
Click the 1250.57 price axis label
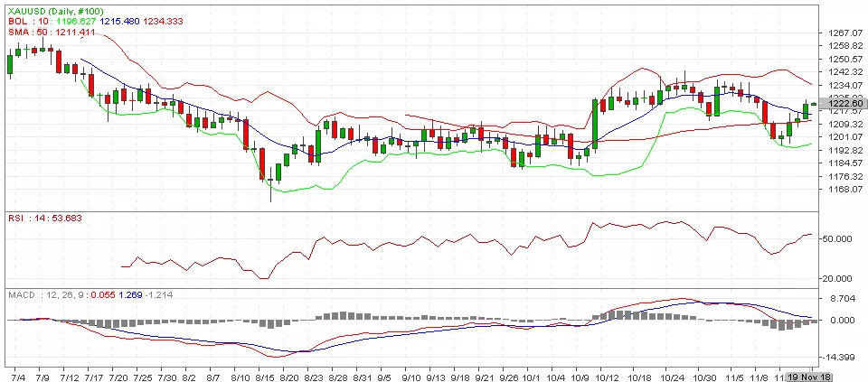843,59
